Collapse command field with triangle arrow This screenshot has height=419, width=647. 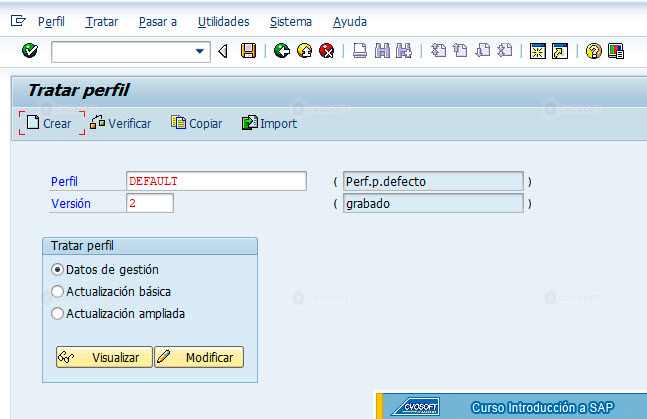pyautogui.click(x=223, y=51)
